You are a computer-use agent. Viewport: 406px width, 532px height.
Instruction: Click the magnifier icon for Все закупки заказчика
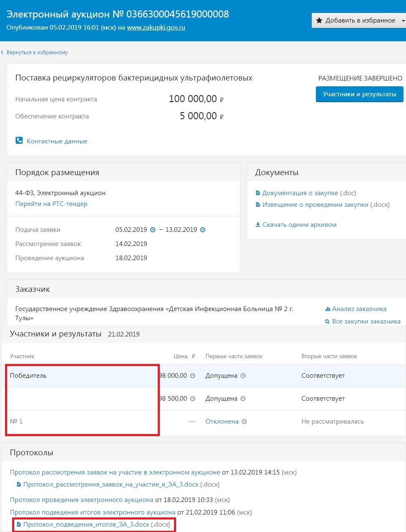pyautogui.click(x=328, y=321)
